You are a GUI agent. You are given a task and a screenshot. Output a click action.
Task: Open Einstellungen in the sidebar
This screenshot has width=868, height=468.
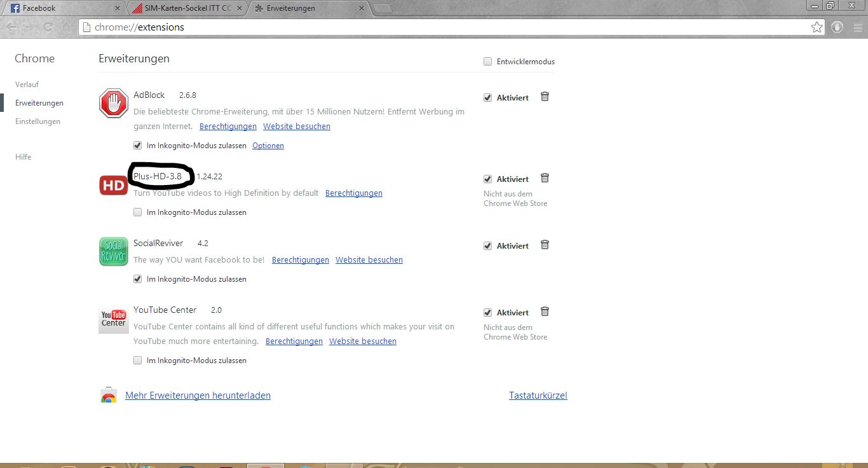pos(37,121)
